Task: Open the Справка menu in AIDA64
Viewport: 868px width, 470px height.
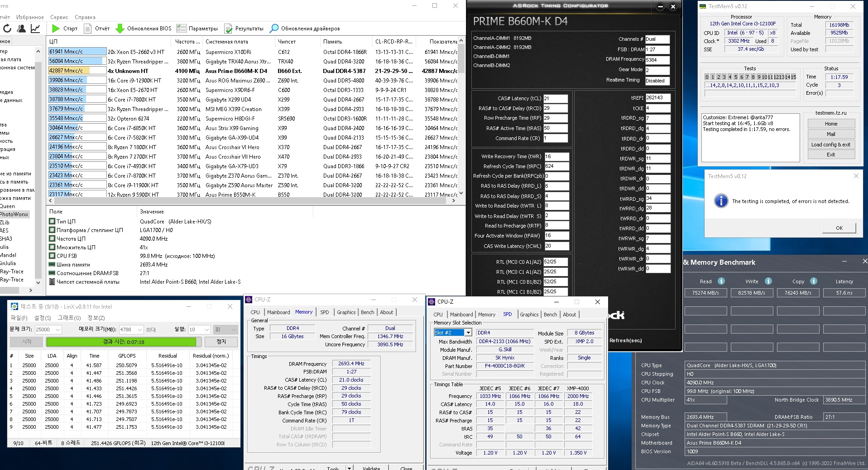Action: 85,17
